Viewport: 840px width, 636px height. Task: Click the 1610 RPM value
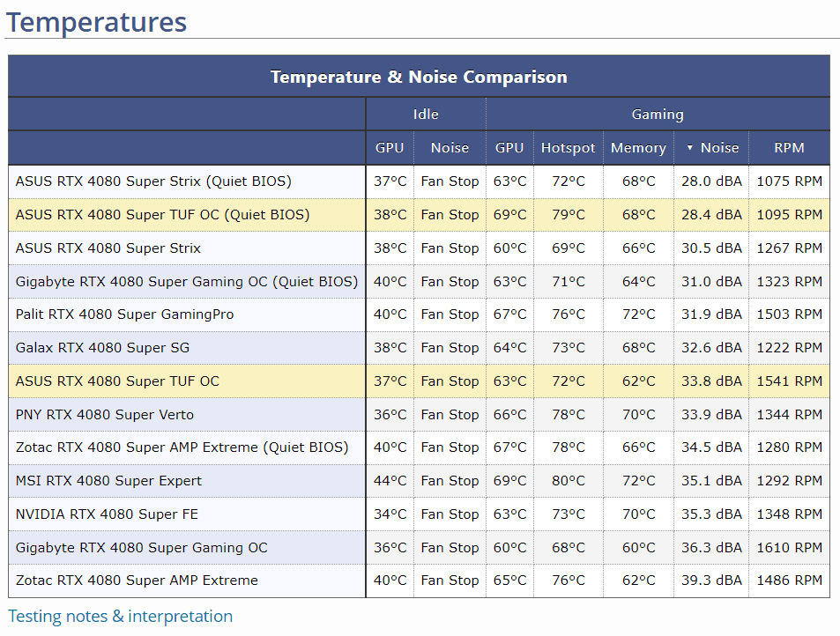[x=789, y=548]
